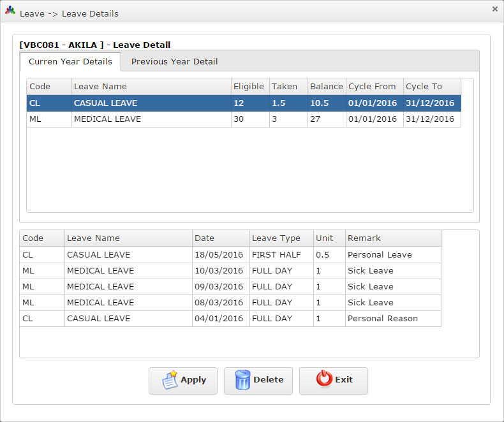The height and width of the screenshot is (422, 504).
Task: Select the Curren Year Details tab
Action: click(70, 62)
